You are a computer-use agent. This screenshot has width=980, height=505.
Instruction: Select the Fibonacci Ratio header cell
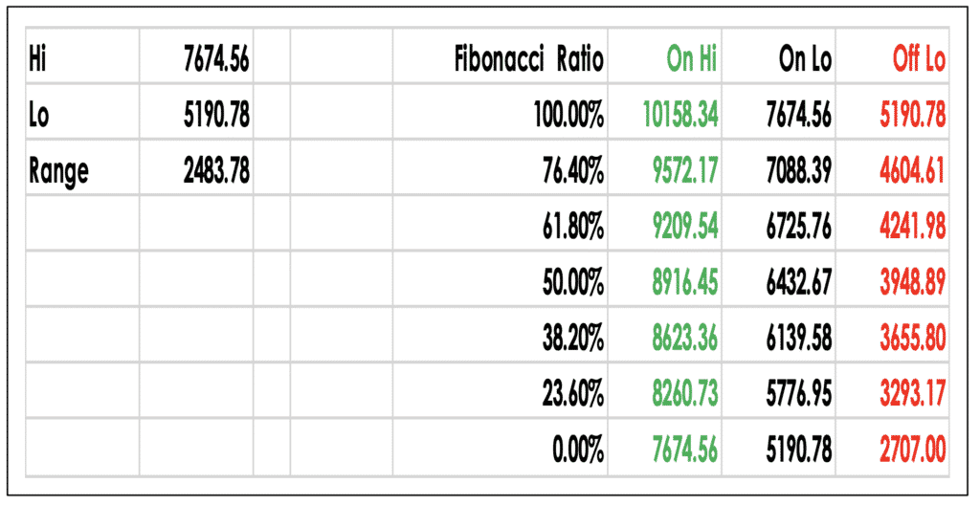529,59
